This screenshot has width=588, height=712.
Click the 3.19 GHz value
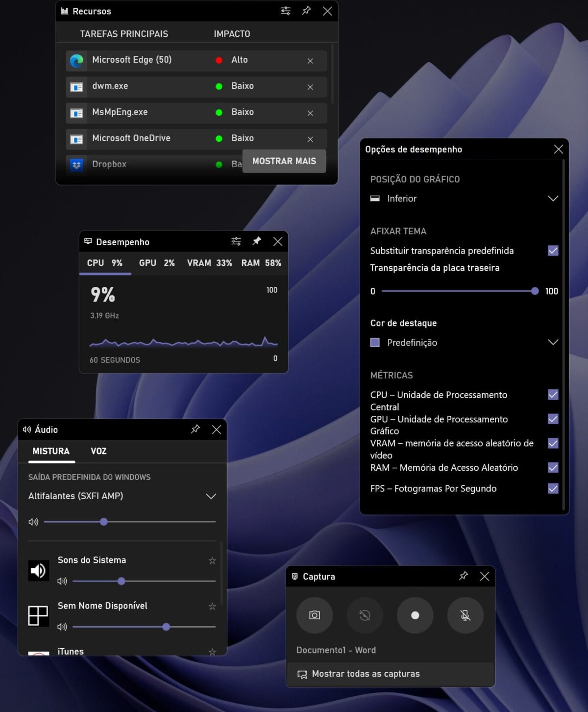click(x=104, y=316)
